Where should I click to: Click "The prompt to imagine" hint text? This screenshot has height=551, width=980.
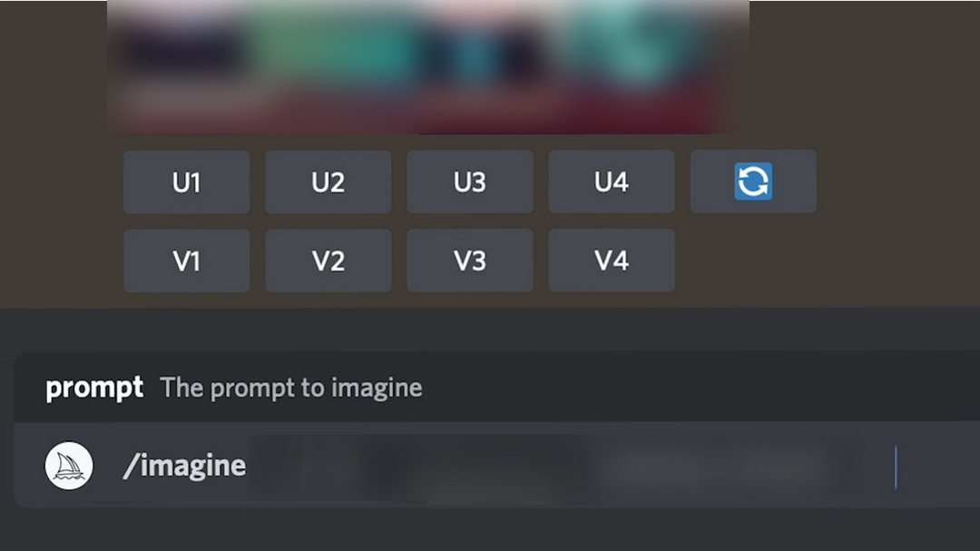[x=291, y=389]
